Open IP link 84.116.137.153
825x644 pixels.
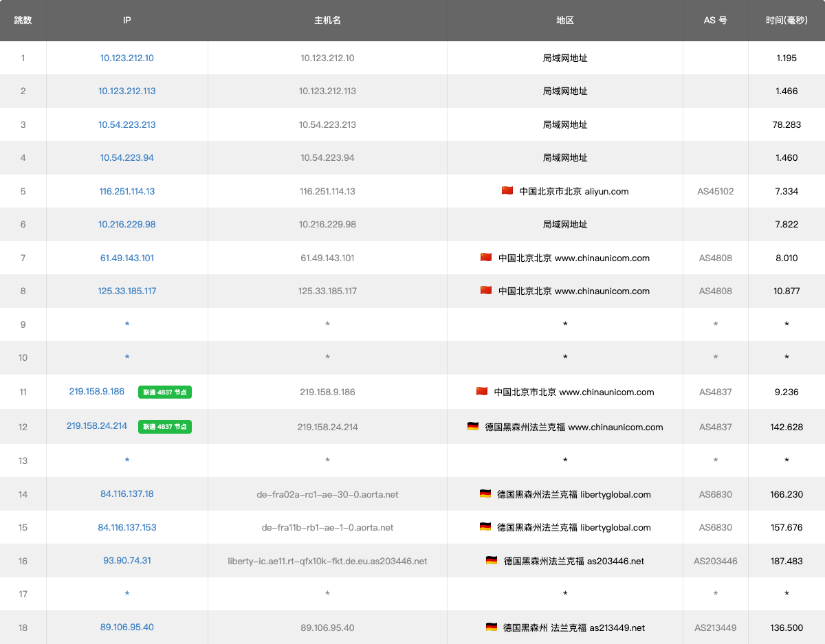point(126,528)
